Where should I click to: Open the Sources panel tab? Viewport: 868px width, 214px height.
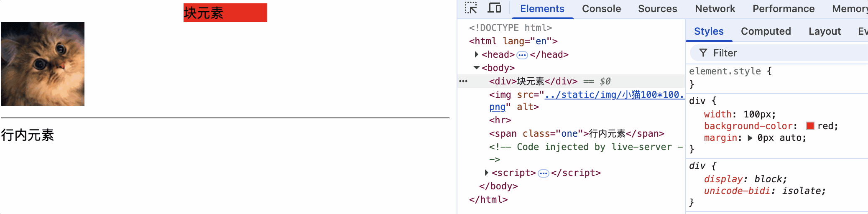point(657,9)
